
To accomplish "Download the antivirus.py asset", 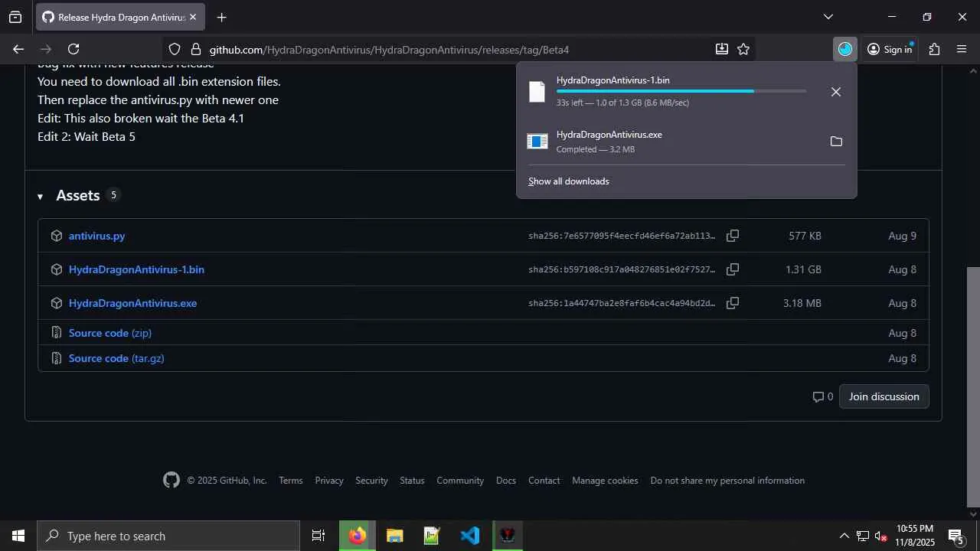I will [96, 236].
